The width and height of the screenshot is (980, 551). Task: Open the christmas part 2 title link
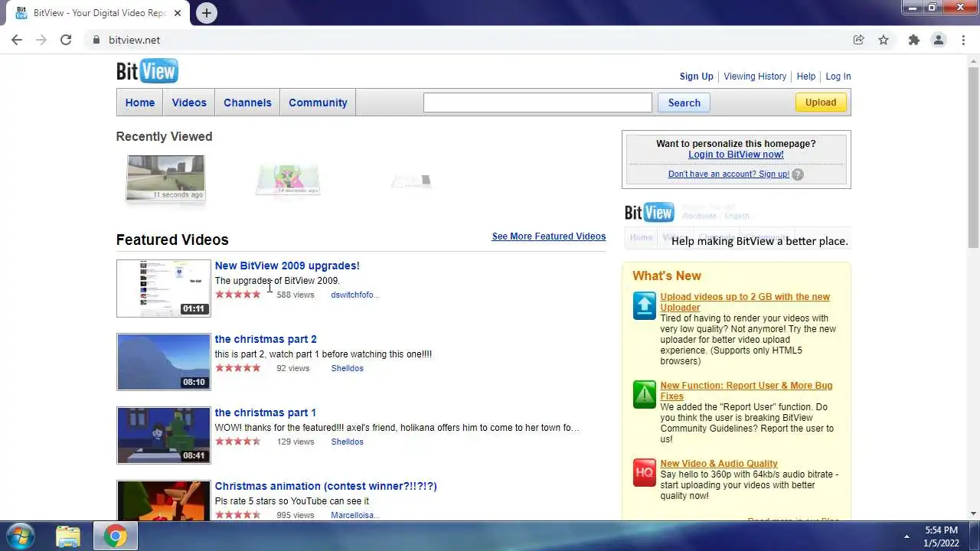(x=266, y=339)
